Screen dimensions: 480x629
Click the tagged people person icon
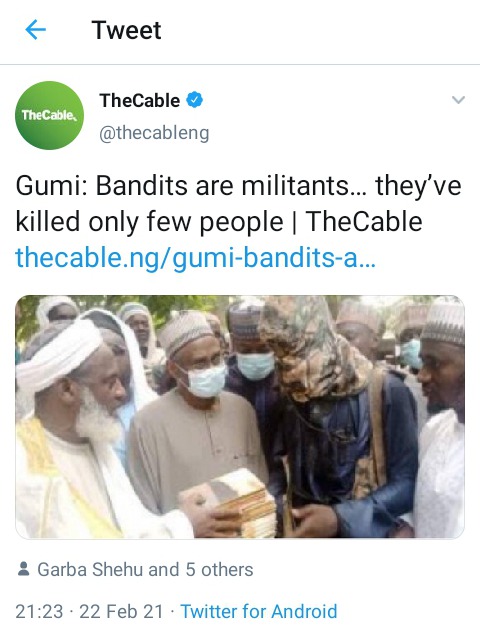(x=24, y=569)
